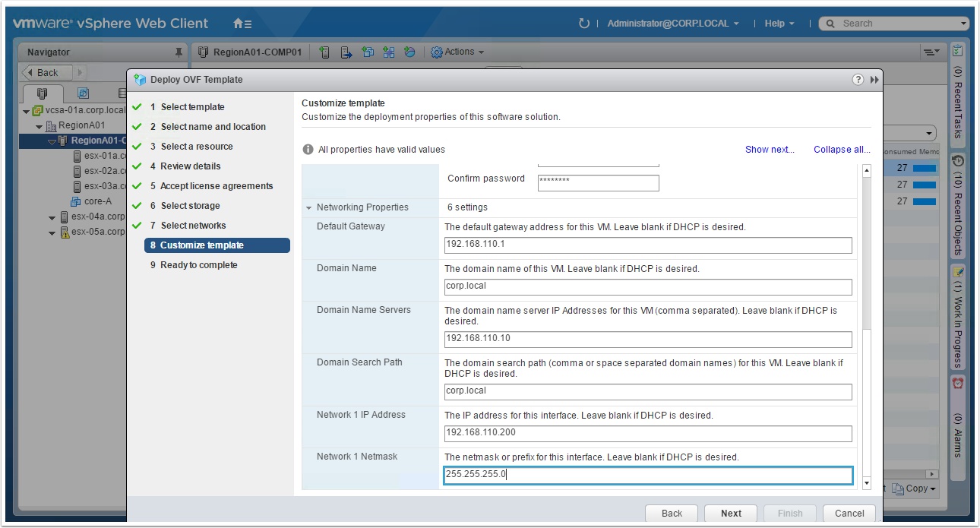Click the properties list scroll-down arrow
The image size is (980, 528).
pyautogui.click(x=867, y=482)
